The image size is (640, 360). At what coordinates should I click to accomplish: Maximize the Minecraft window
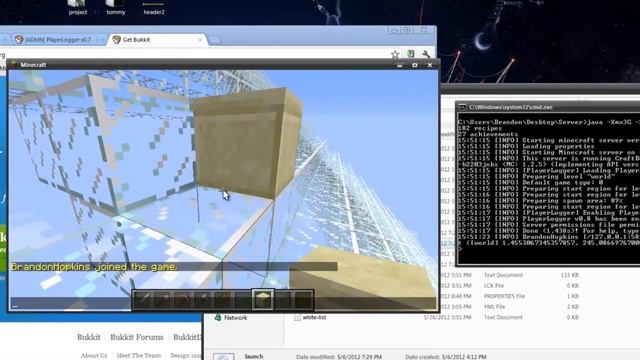pos(415,65)
